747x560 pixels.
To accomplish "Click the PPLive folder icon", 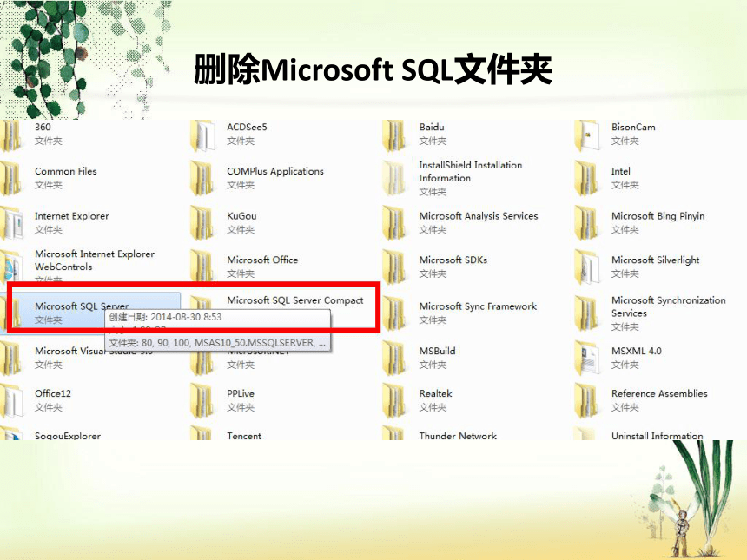I will (x=202, y=401).
